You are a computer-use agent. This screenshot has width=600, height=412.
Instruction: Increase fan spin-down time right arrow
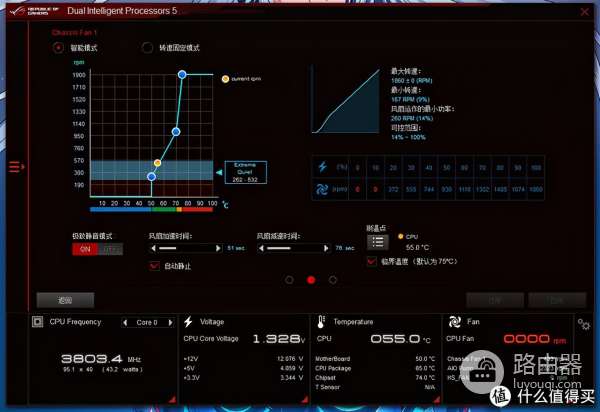point(326,248)
